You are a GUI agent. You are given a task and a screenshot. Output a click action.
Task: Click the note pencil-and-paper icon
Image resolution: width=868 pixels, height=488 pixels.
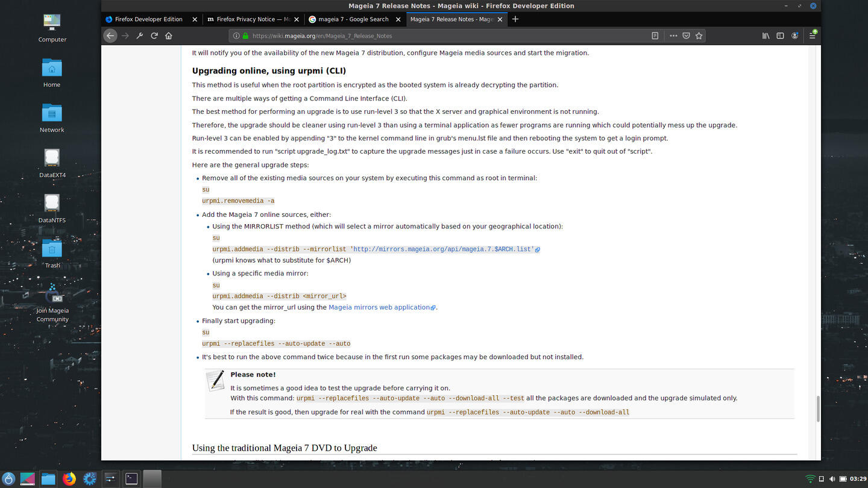(x=215, y=380)
